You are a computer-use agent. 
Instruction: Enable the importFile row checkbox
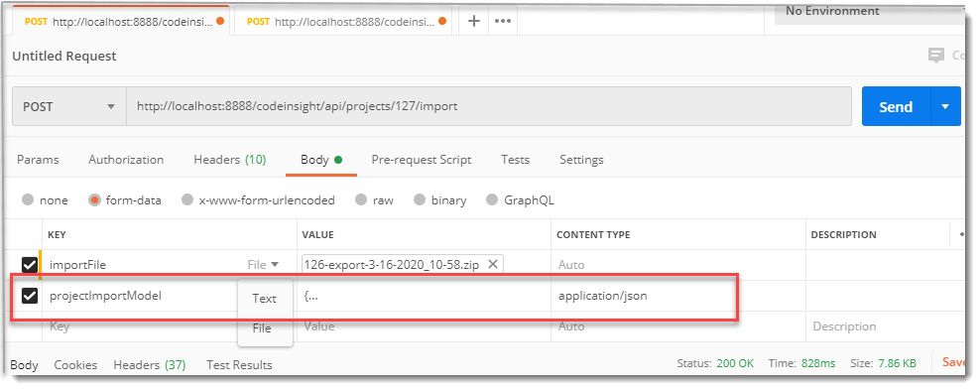(x=30, y=264)
